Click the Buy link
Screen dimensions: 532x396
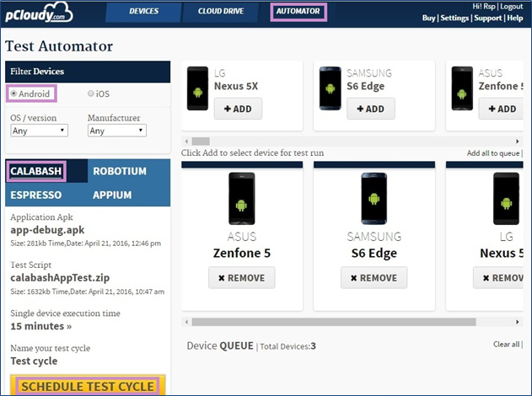428,18
